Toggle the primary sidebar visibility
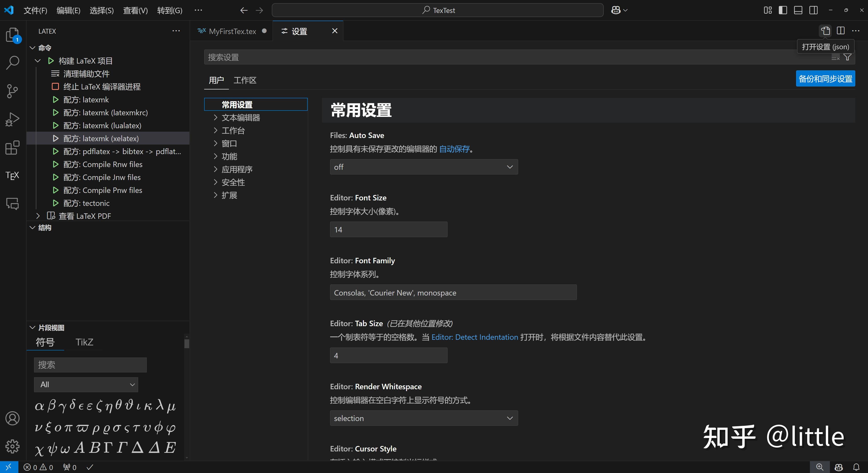 pyautogui.click(x=782, y=10)
